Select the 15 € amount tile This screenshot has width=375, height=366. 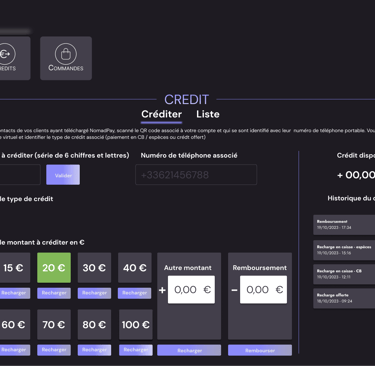15,268
